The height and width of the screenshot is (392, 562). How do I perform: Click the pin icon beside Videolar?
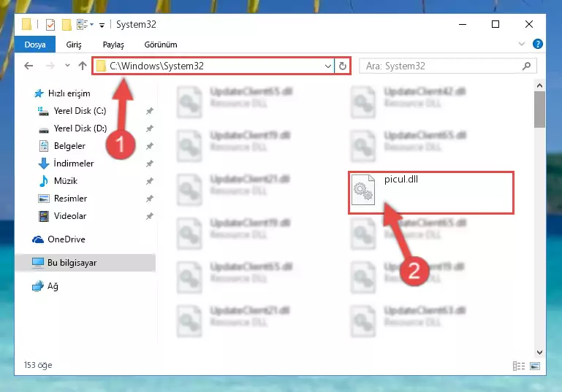(x=150, y=216)
